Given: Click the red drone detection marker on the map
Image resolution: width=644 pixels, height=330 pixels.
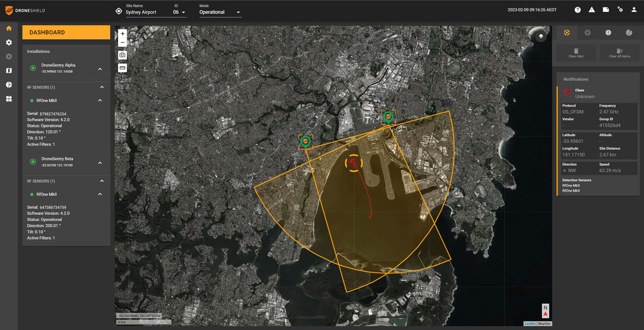Looking at the screenshot, I should (353, 163).
